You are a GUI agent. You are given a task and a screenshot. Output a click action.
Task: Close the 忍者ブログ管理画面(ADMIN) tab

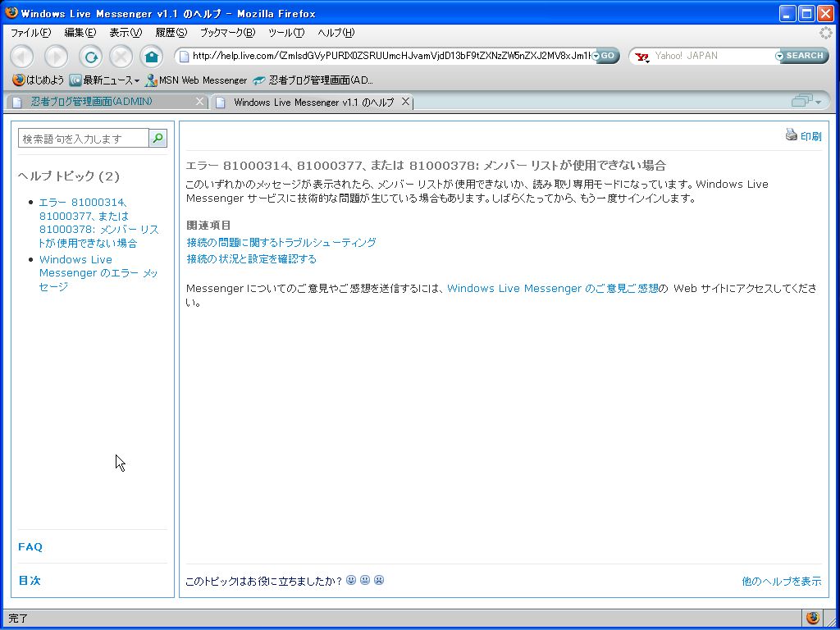coord(199,101)
